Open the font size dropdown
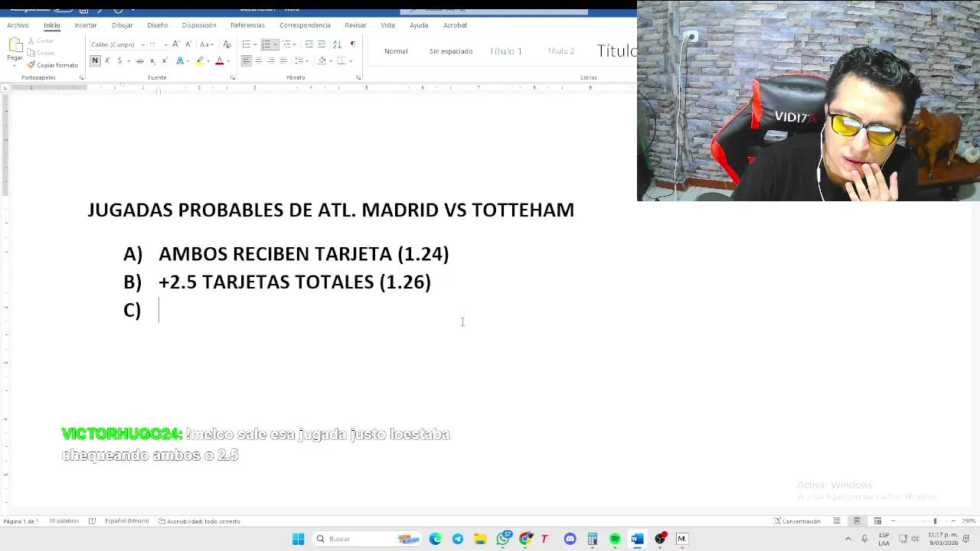This screenshot has width=980, height=551. tap(165, 44)
